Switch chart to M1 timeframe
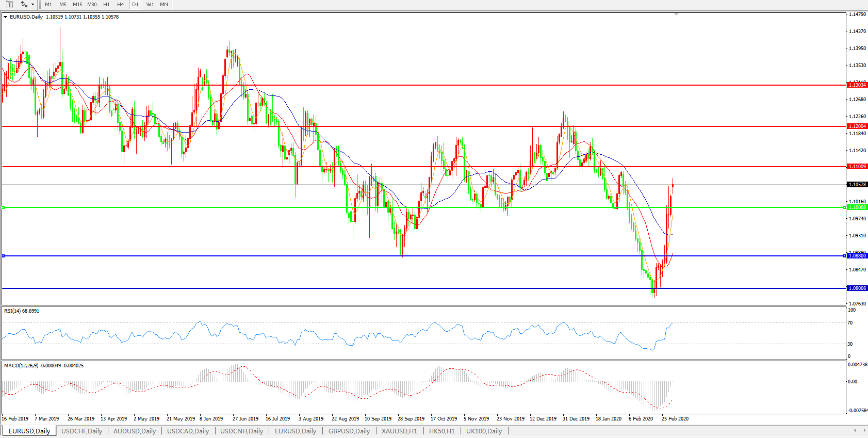868x438 pixels. [48, 4]
